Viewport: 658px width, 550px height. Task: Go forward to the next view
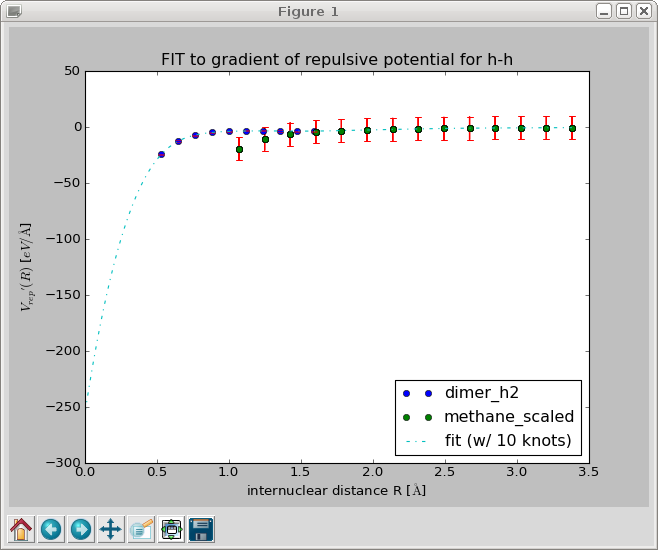pyautogui.click(x=81, y=528)
